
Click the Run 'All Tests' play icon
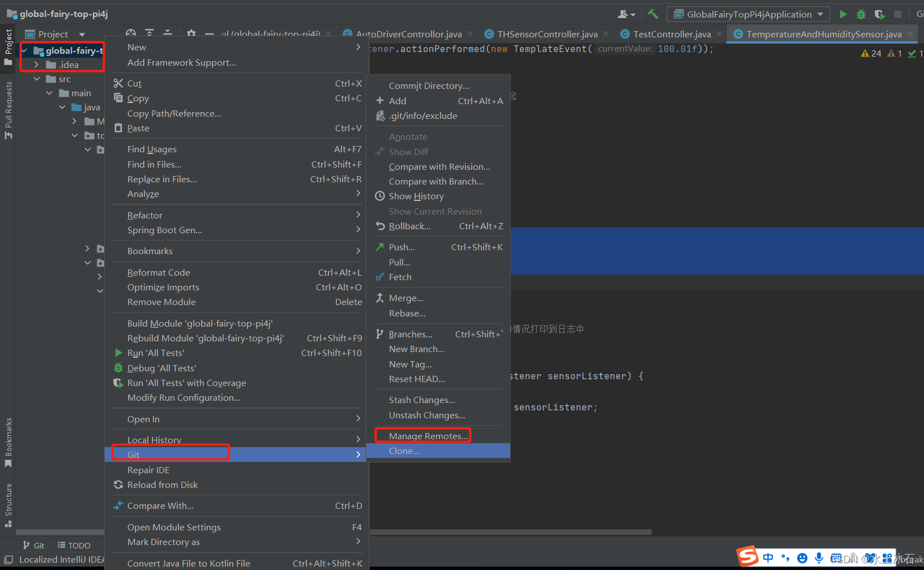pyautogui.click(x=118, y=353)
